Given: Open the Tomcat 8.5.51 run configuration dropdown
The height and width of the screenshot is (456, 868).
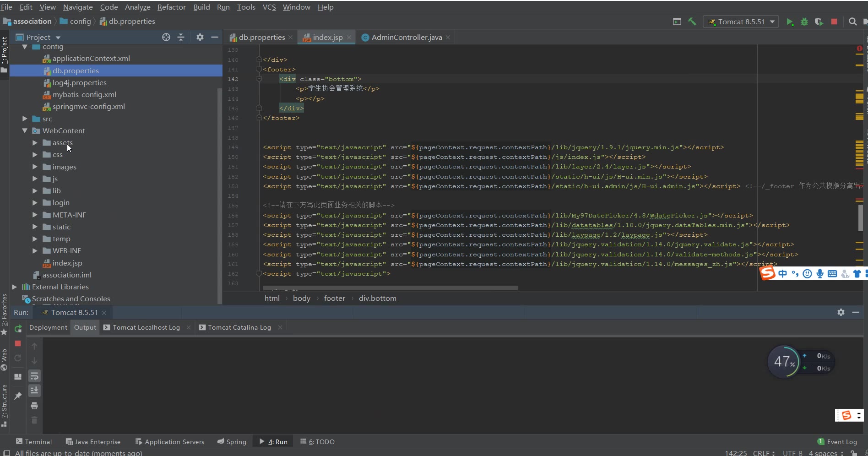Looking at the screenshot, I should pos(741,22).
